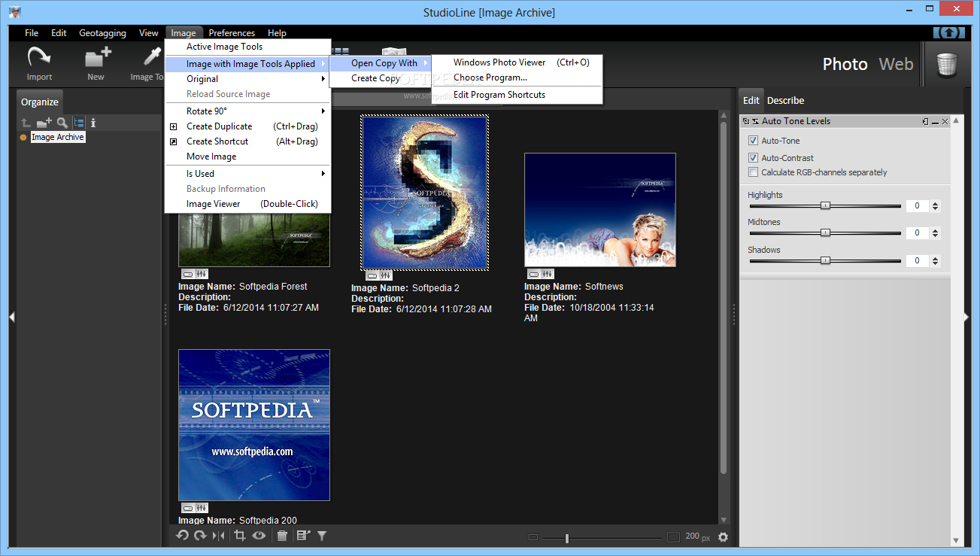
Task: Click the small thumbnail size icon
Action: click(533, 537)
